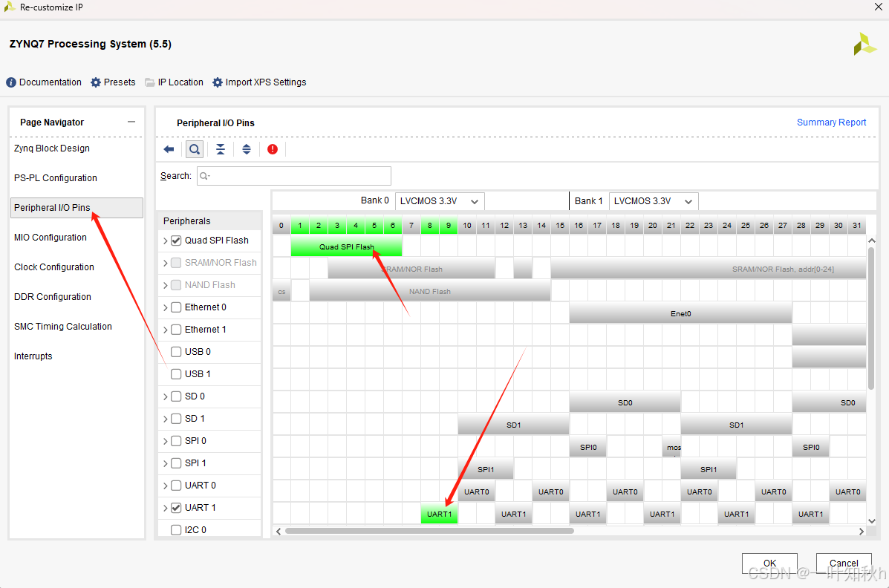Click the vertical scrollbar of pin grid
Screen dimensions: 889x588
pos(871,318)
